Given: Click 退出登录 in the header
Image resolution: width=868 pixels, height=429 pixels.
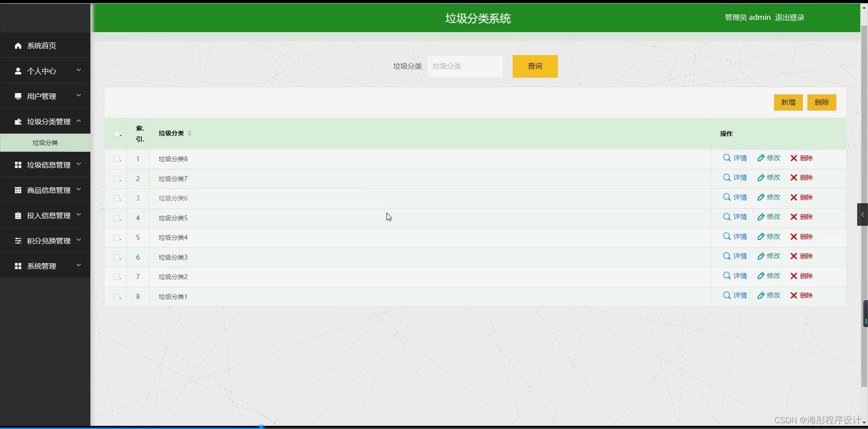Looking at the screenshot, I should (x=790, y=18).
